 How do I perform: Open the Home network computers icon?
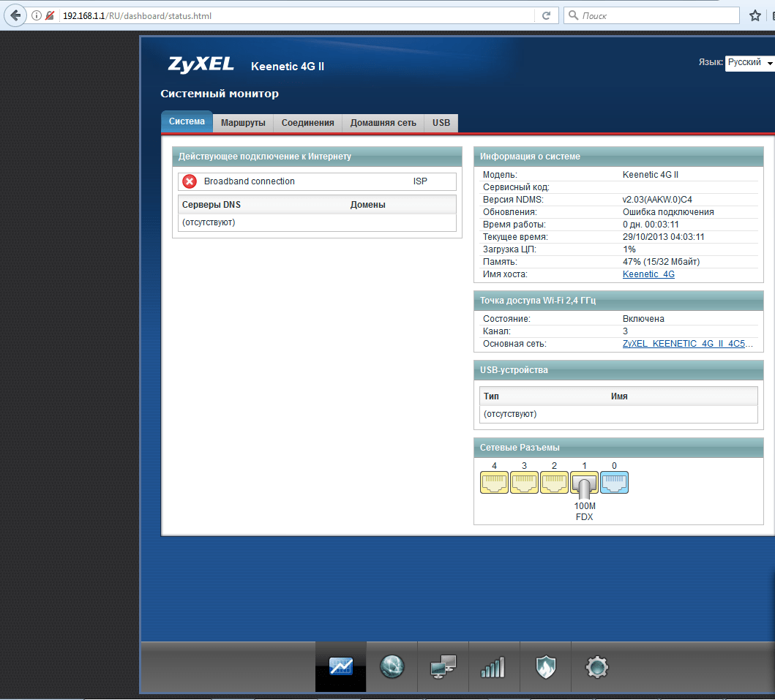(x=443, y=666)
